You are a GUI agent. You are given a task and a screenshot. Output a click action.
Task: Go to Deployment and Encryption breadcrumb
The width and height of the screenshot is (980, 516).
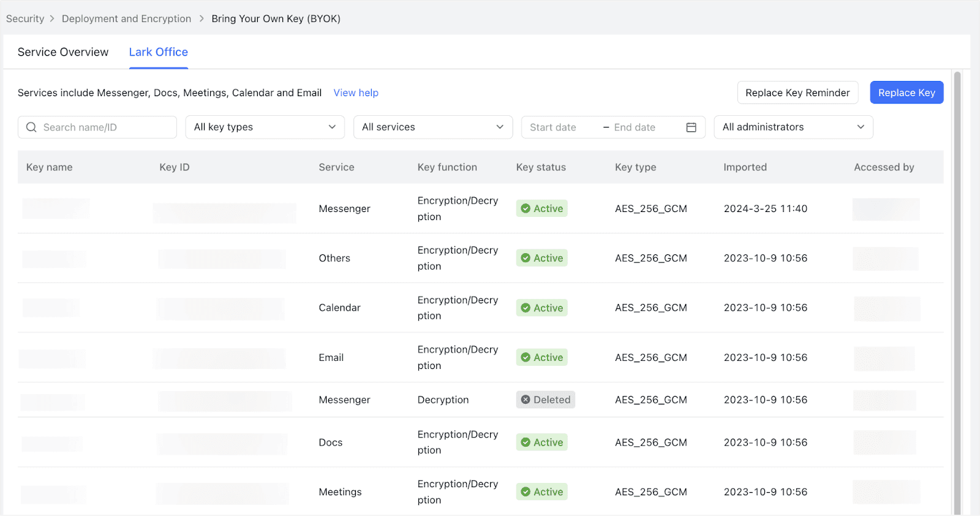click(126, 18)
